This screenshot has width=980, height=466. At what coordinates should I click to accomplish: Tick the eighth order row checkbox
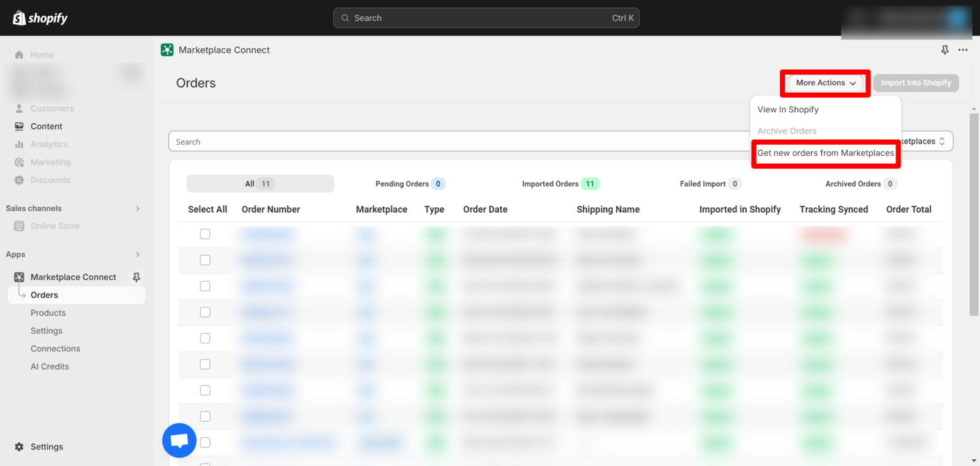click(205, 416)
